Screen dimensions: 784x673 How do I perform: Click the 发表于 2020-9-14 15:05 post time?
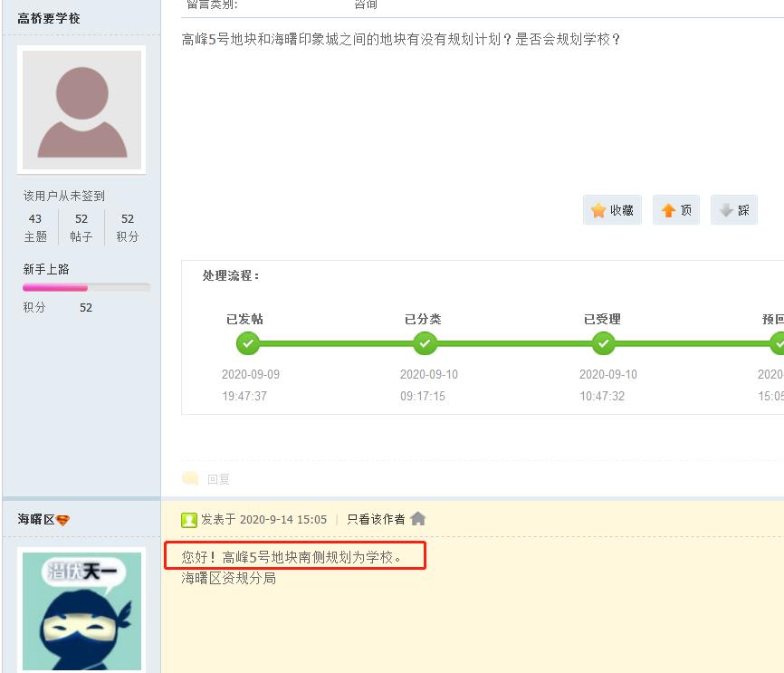(x=263, y=519)
